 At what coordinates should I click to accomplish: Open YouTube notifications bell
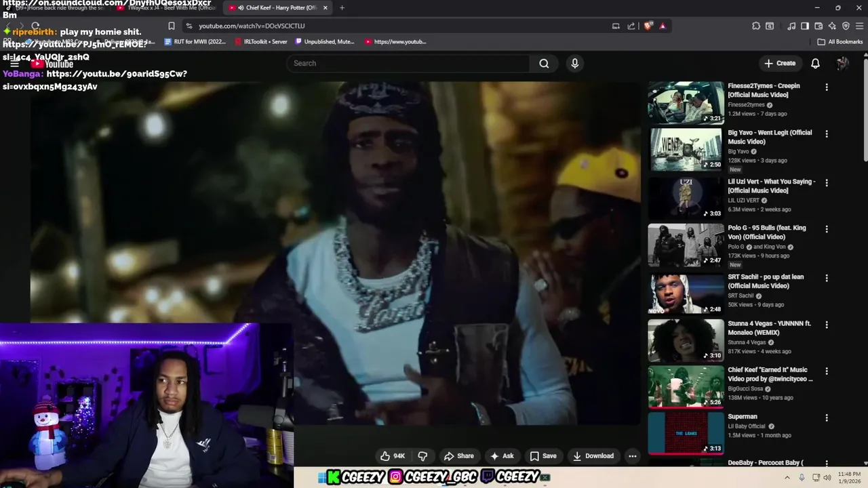coord(815,63)
